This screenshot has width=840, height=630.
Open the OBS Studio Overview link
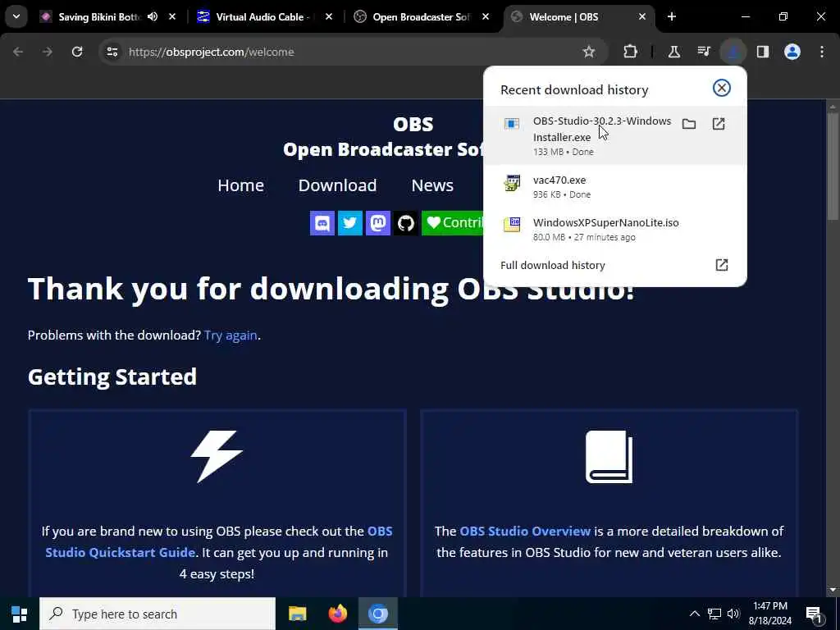click(525, 532)
